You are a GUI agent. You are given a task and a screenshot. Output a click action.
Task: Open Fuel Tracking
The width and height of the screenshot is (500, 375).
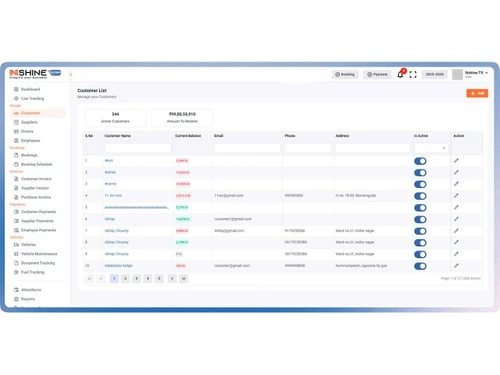point(32,272)
